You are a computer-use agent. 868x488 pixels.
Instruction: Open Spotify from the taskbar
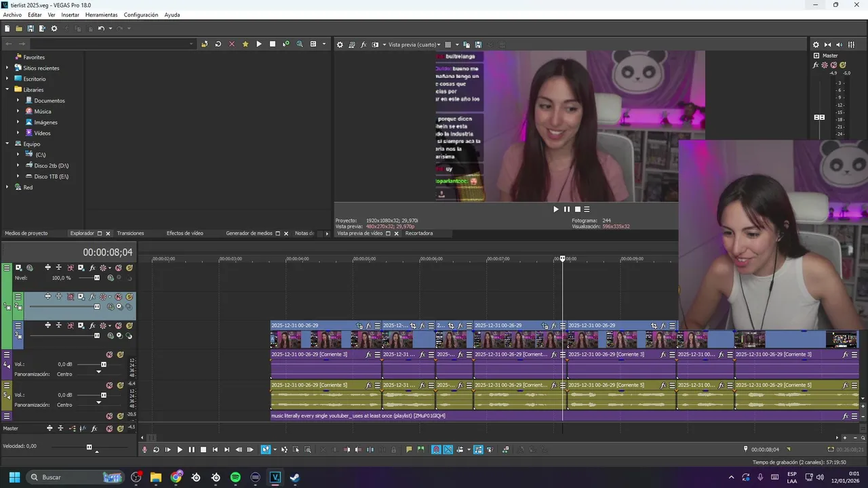click(x=235, y=477)
